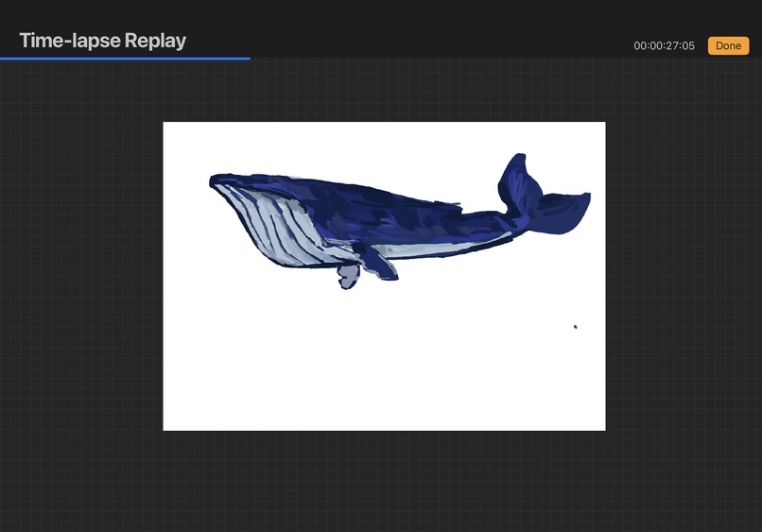
Task: Click the blue replay progress bar
Action: pos(125,59)
